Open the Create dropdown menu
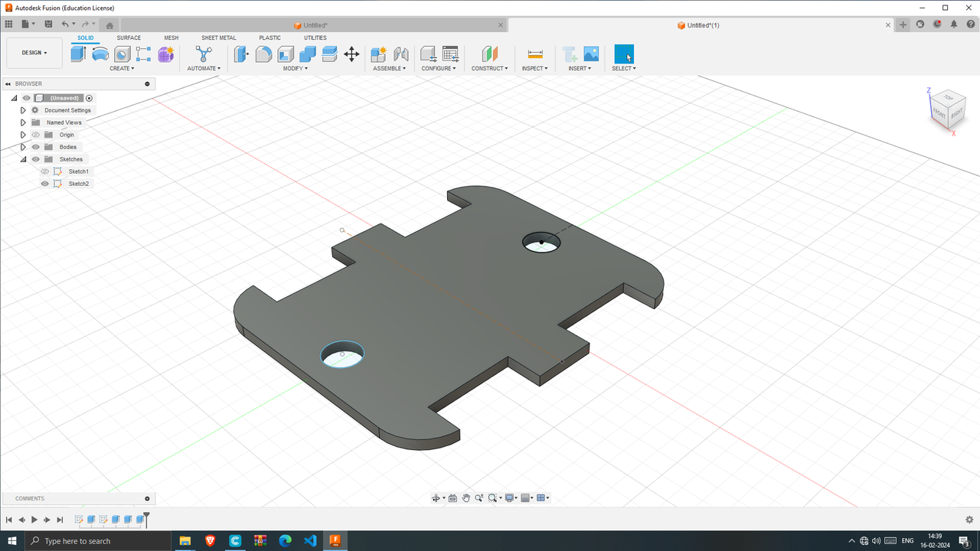The width and height of the screenshot is (980, 551). tap(122, 68)
